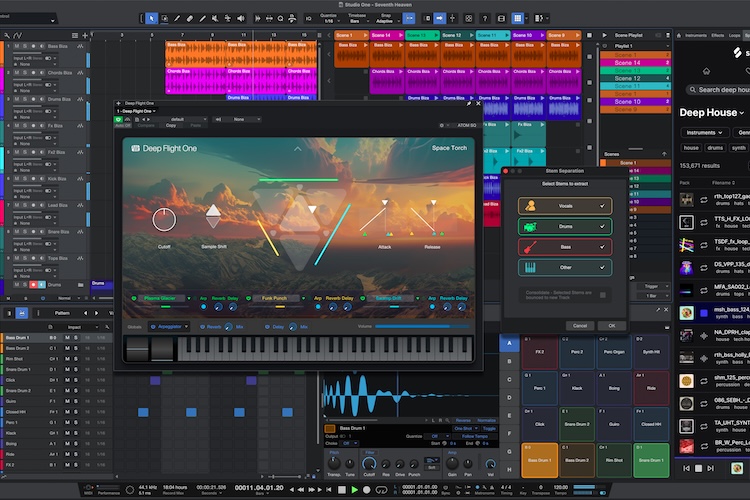Open the Loops tab in the browser

734,35
